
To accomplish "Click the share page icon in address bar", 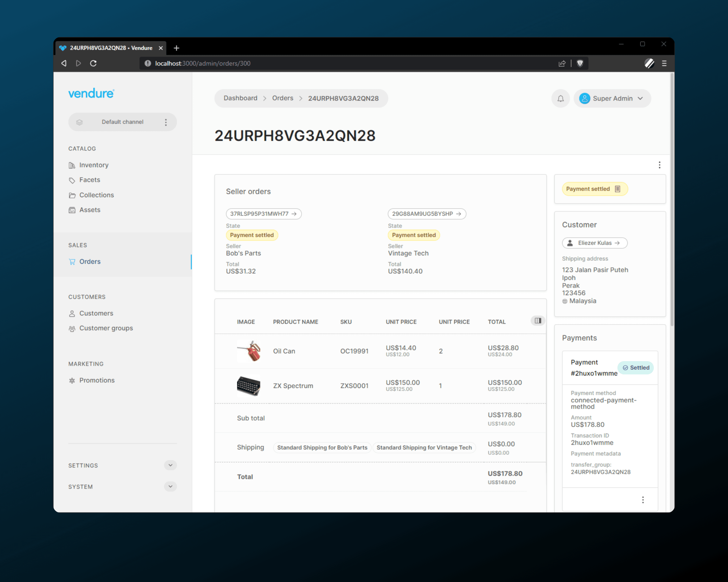I will click(x=562, y=64).
